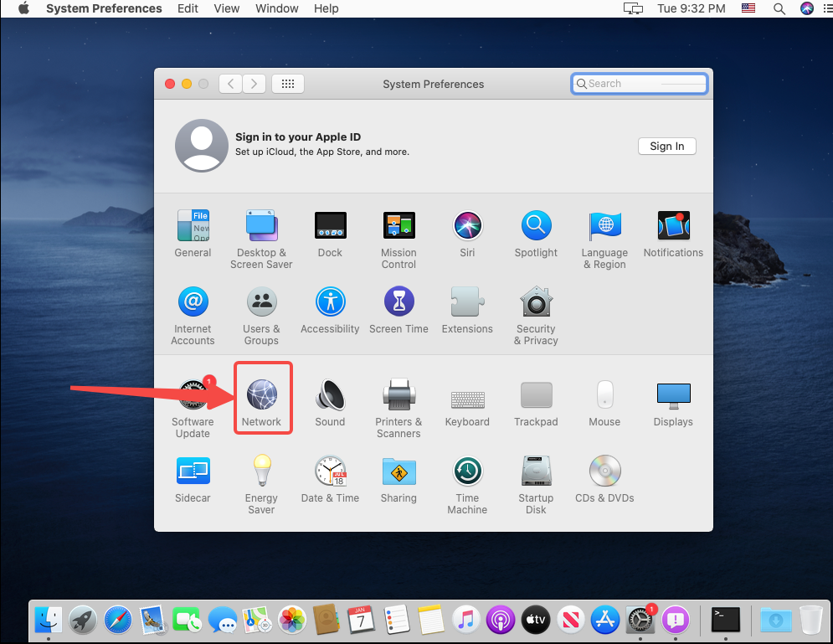833x644 pixels.
Task: Open Mission Control preferences
Action: [399, 240]
